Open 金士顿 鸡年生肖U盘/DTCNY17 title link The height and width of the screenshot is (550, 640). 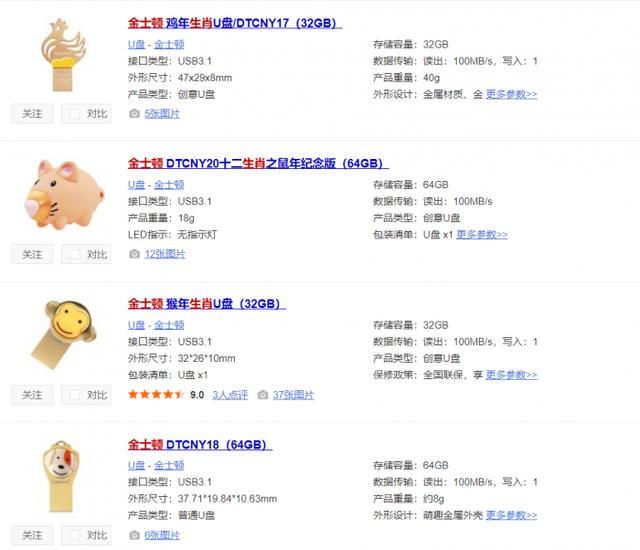(235, 23)
